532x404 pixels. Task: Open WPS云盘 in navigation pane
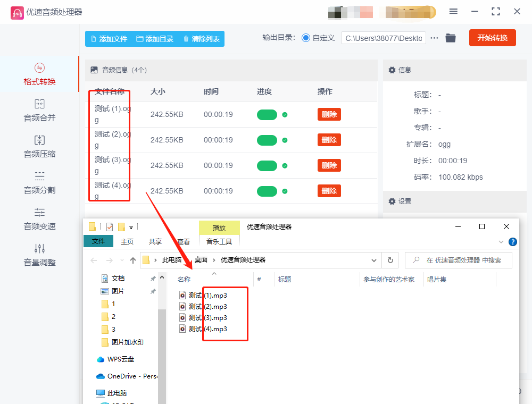tap(115, 359)
